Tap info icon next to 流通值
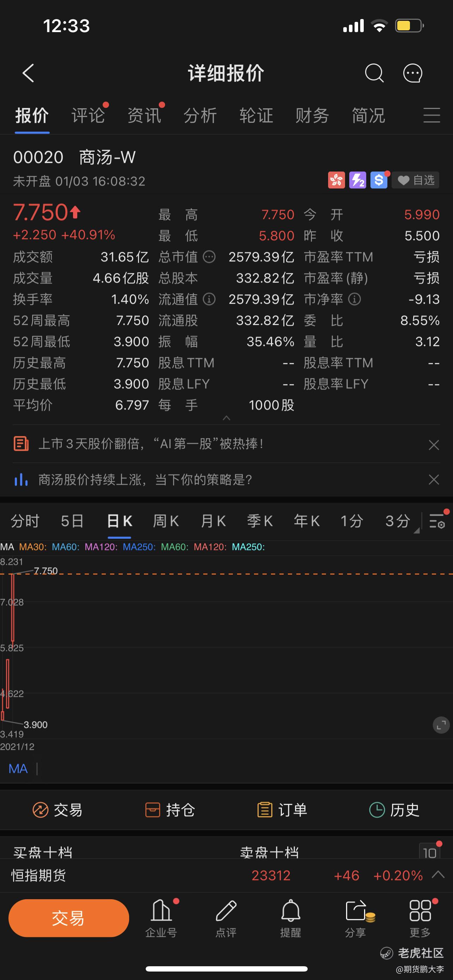This screenshot has height=980, width=453. [209, 299]
